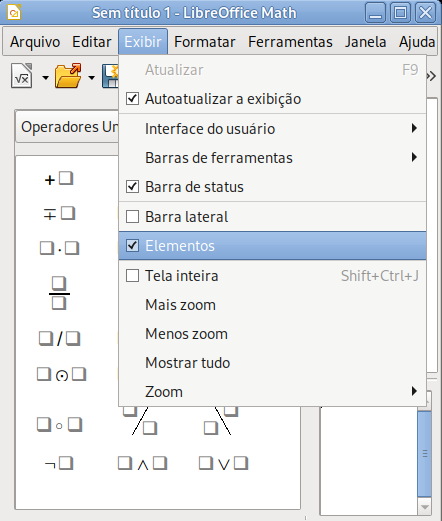Insert the logical AND element
Viewport: 442px width, 521px height.
142,463
